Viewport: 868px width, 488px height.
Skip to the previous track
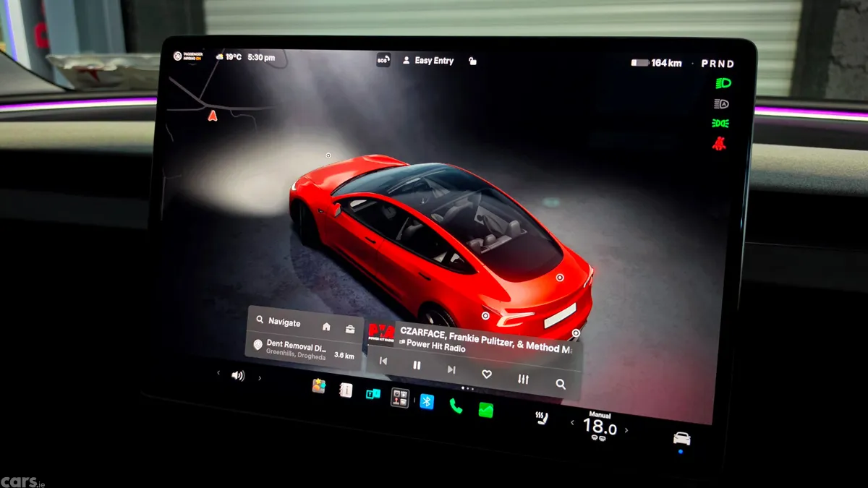click(x=383, y=361)
